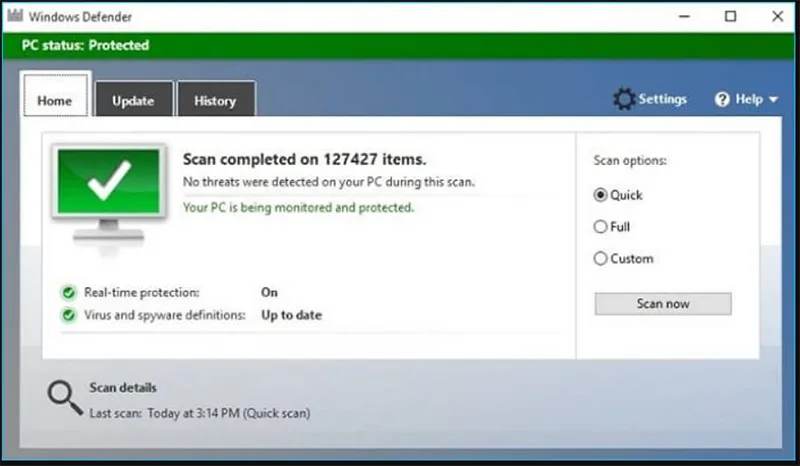Click the 'Scan options:' label
The width and height of the screenshot is (800, 466).
630,161
